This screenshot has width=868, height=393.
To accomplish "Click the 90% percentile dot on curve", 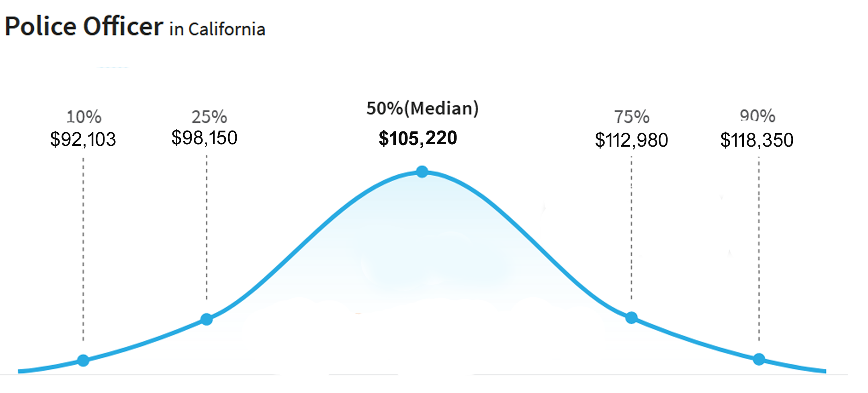I will [759, 359].
